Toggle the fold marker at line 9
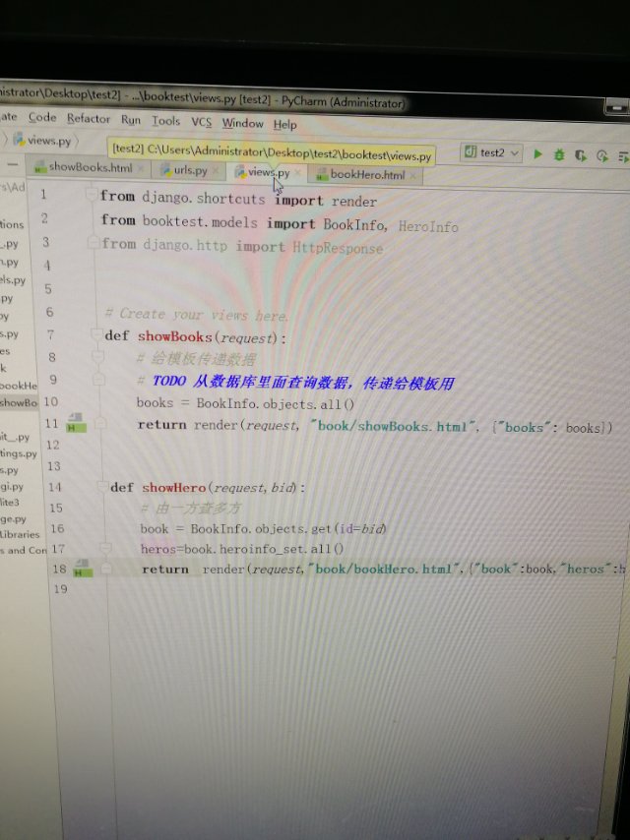 tap(98, 380)
